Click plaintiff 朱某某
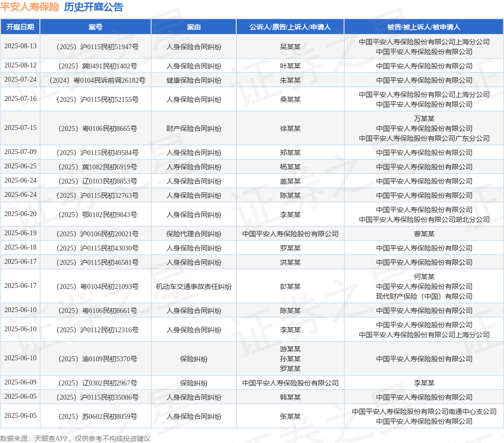Image resolution: width=504 pixels, height=443 pixels. 290,80
